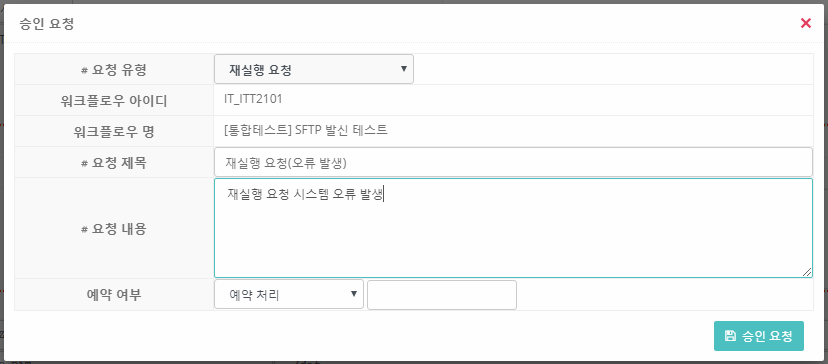Click the workflow ID value IT_ITT2101

pyautogui.click(x=253, y=99)
